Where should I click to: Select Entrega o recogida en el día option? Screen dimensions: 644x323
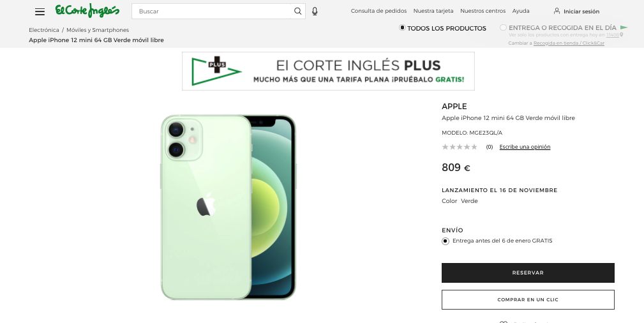point(503,27)
